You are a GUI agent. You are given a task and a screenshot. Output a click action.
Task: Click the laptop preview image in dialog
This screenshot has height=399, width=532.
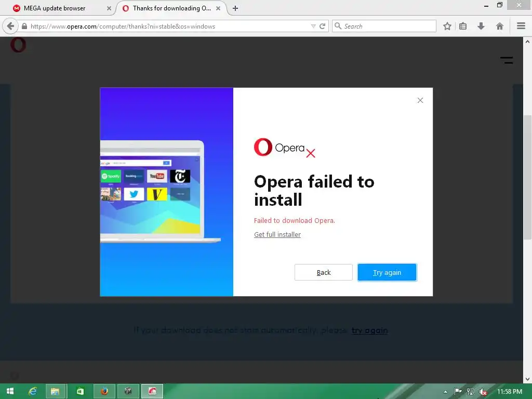[160, 191]
